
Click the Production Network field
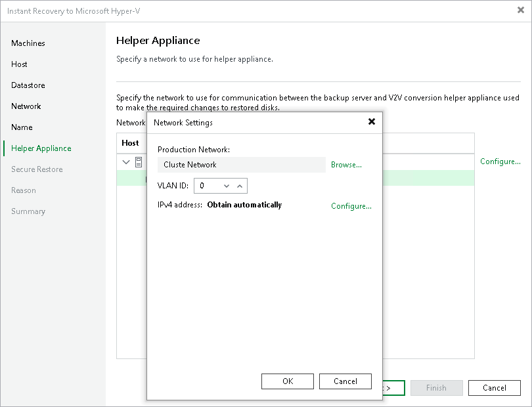pos(242,165)
